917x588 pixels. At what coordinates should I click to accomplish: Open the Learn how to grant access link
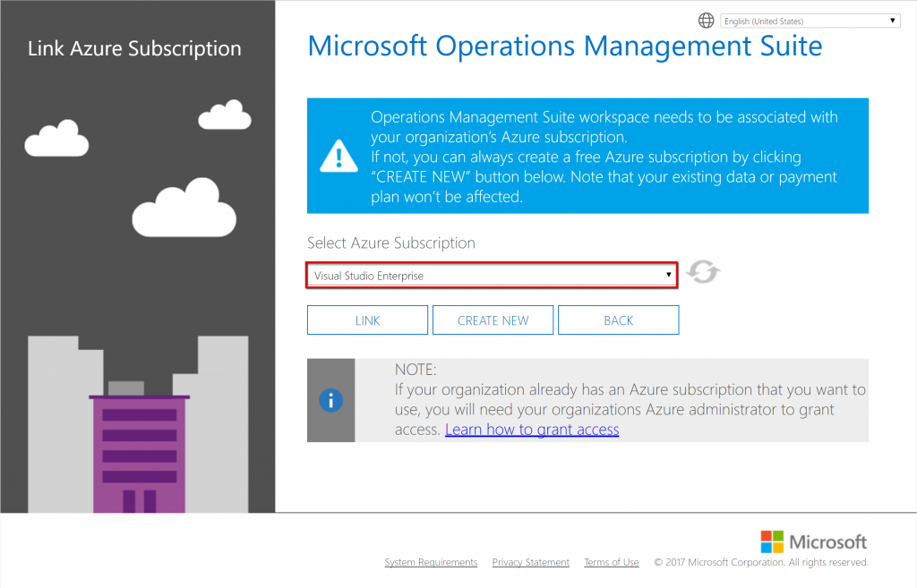click(x=532, y=430)
